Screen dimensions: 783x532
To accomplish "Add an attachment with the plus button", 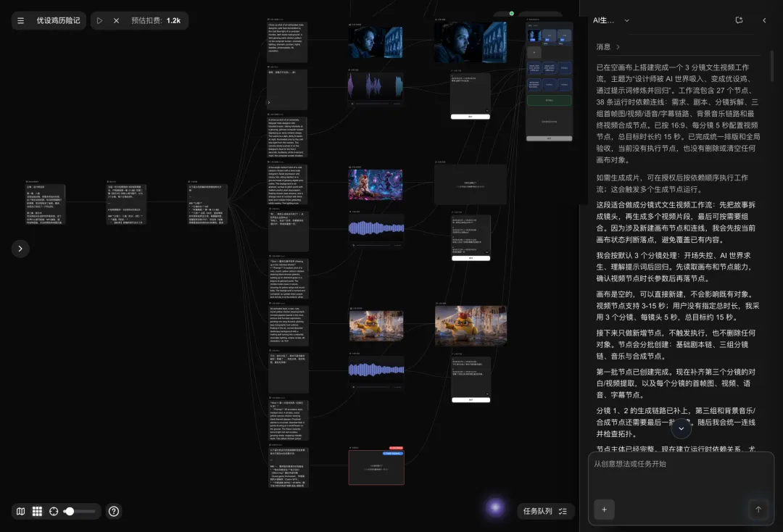I will tap(604, 510).
